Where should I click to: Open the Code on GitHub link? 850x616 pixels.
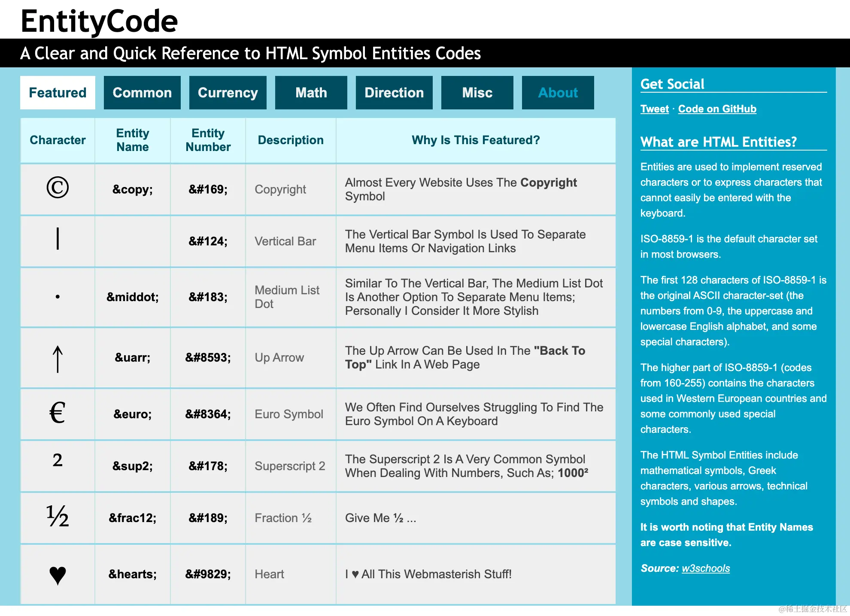pyautogui.click(x=717, y=109)
